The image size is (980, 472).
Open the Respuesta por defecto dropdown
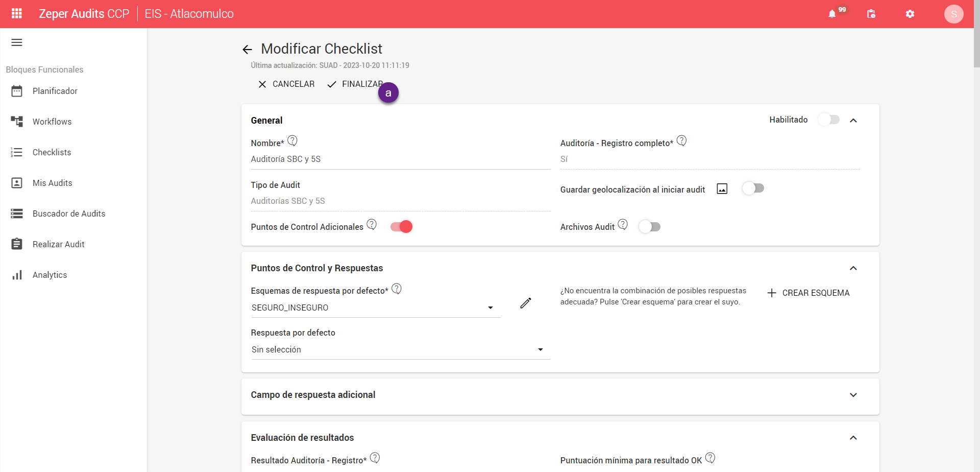point(400,349)
